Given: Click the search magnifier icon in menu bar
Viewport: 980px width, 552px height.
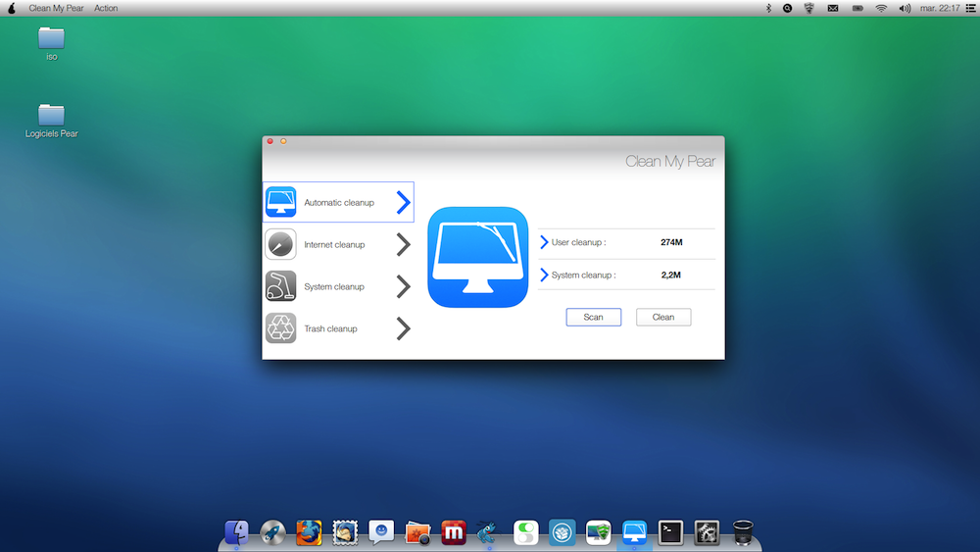Looking at the screenshot, I should (x=788, y=8).
